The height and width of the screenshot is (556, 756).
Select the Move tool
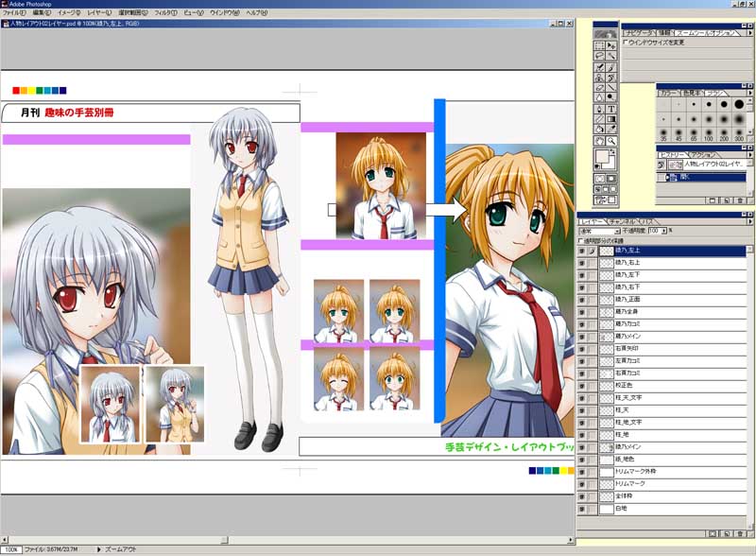tap(611, 45)
